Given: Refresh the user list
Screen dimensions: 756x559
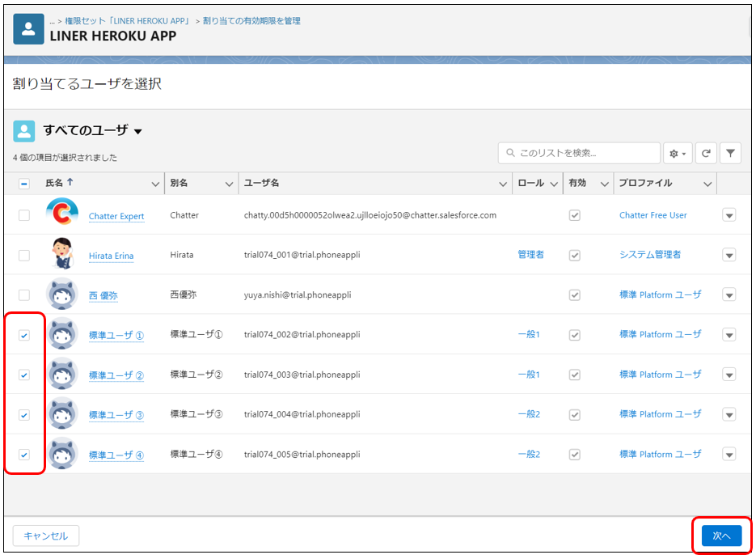Looking at the screenshot, I should (x=706, y=154).
